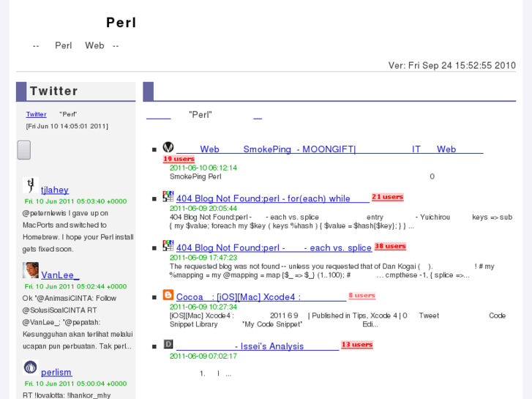Open the Cocoa Xcode4 article link
This screenshot has height=399, width=532.
click(x=261, y=297)
